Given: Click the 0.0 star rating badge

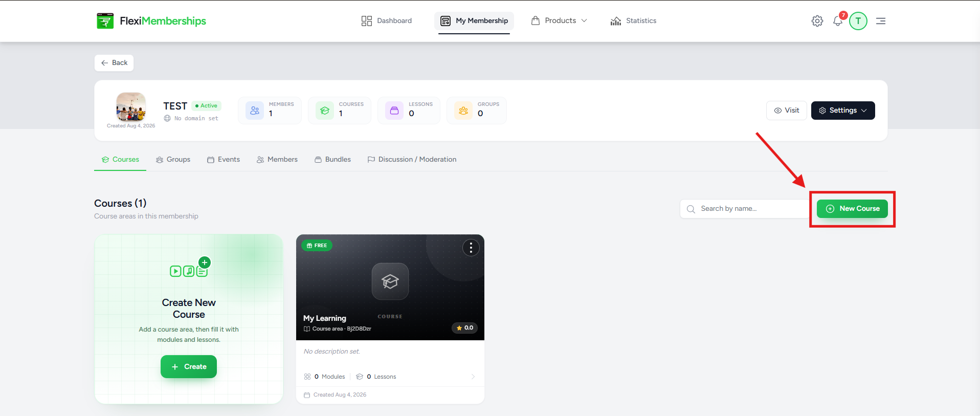Looking at the screenshot, I should click(465, 328).
